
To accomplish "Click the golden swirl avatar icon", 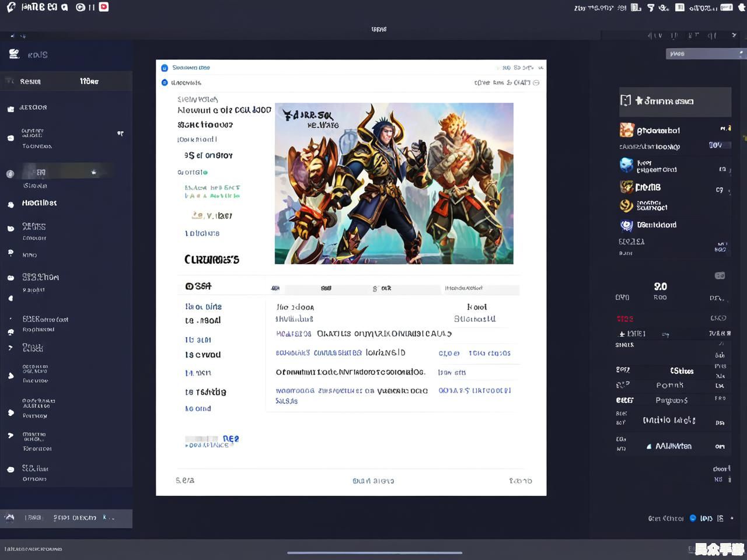I will 626,205.
